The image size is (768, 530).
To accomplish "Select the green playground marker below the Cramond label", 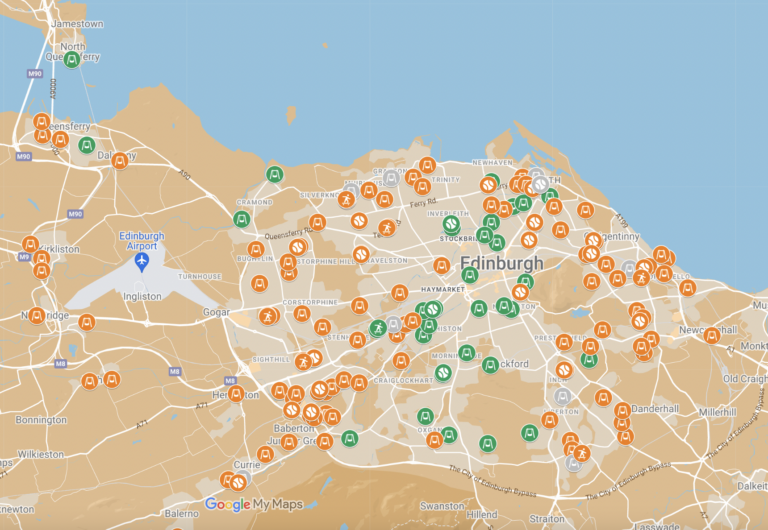I will coord(241,219).
